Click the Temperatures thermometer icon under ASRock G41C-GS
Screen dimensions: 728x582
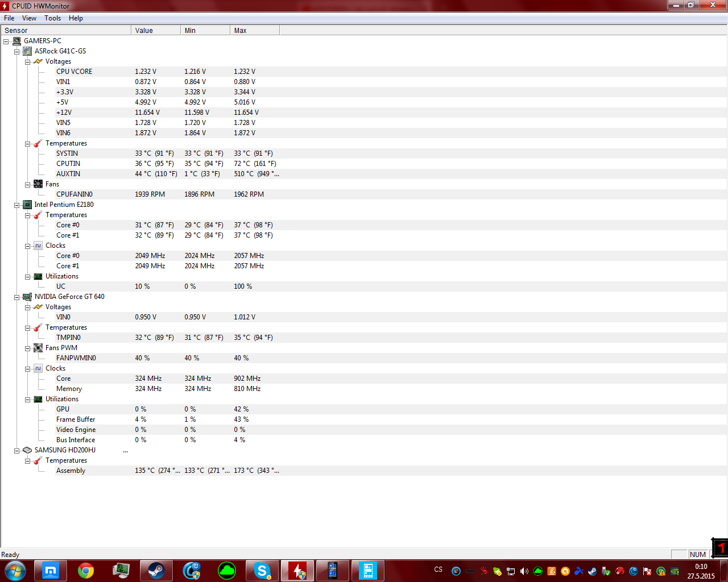pyautogui.click(x=38, y=143)
